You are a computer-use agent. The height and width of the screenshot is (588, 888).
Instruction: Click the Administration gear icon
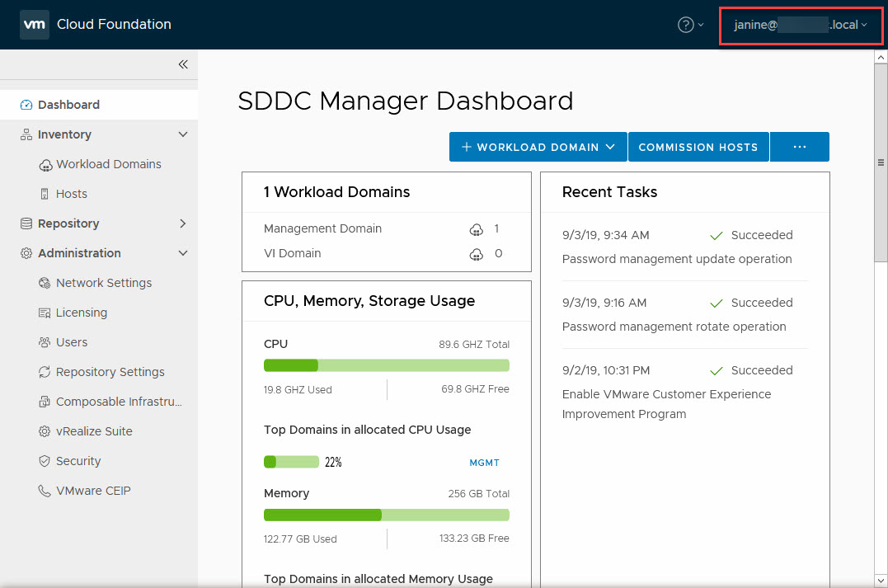tap(26, 253)
